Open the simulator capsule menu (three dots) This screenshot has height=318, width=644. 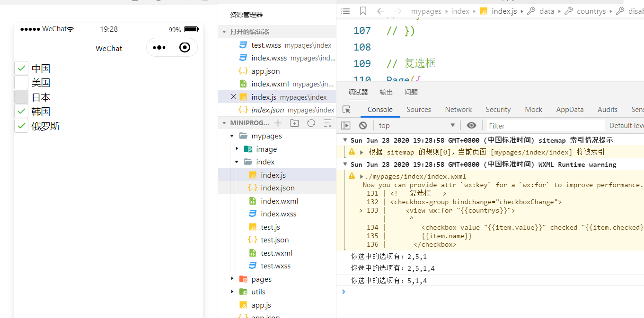(159, 48)
